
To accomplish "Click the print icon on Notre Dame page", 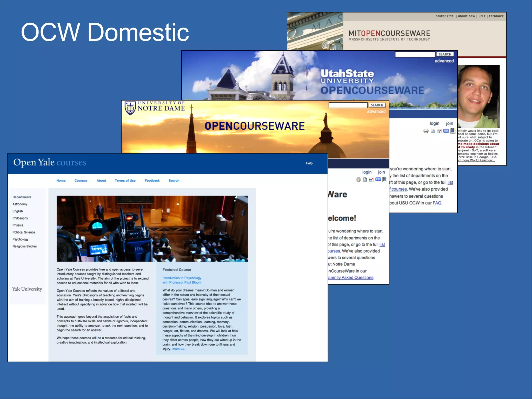I will coord(358,179).
